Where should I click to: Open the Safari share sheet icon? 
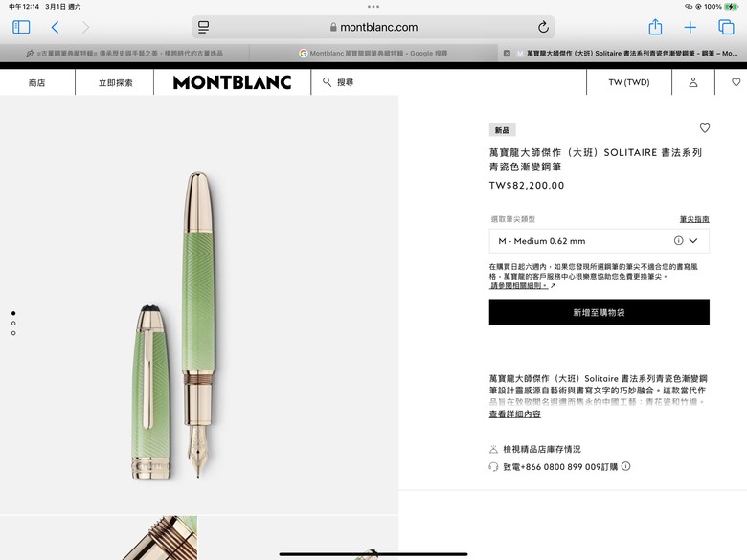pos(655,27)
